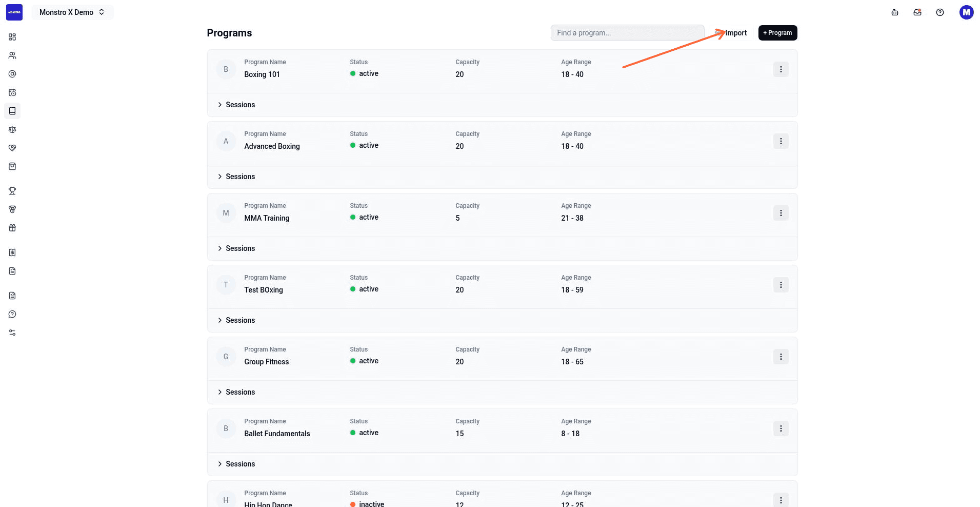
Task: Click the help question mark icon in header
Action: coord(940,12)
